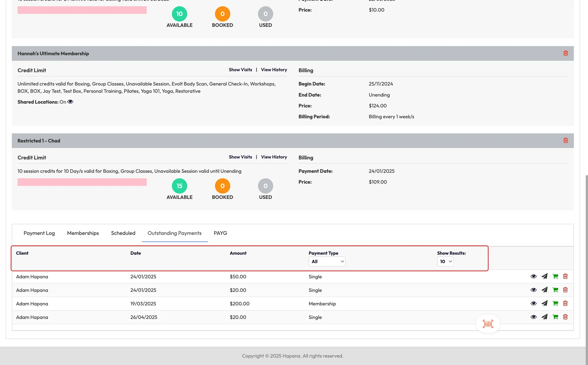Click Show Visits for Hannah's Ultimate Membership

(240, 70)
